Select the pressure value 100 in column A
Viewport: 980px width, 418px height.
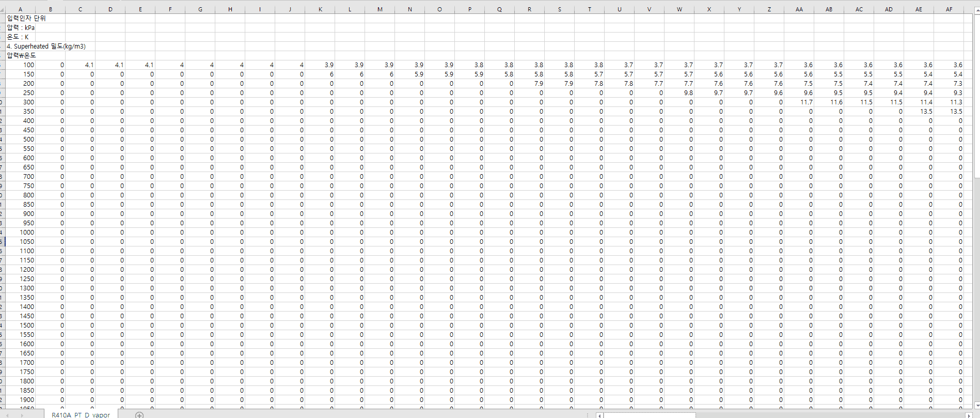[20, 65]
